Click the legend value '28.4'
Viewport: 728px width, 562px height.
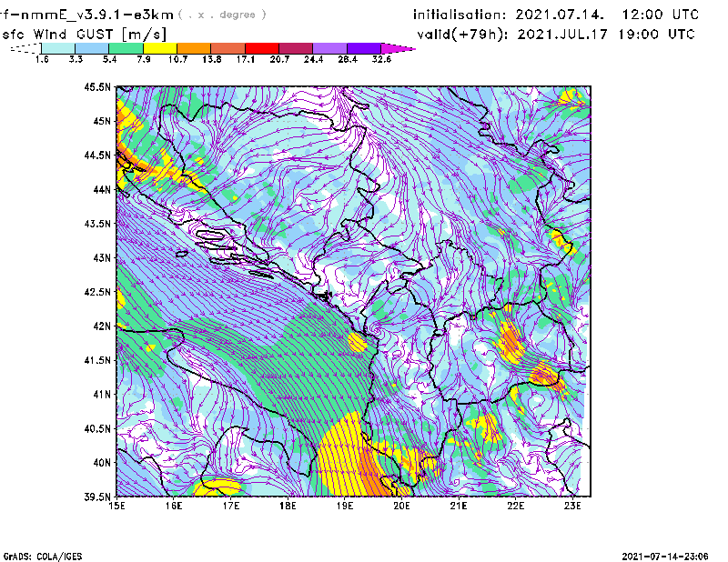[348, 59]
